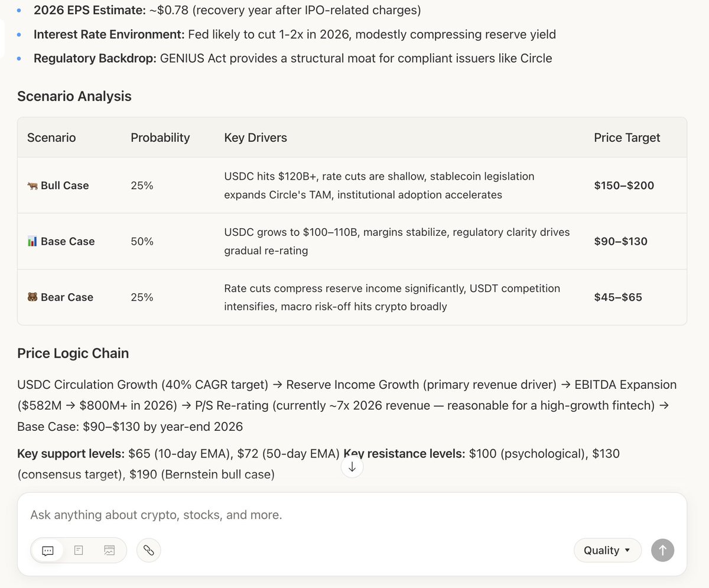Click the Price Logic Chain heading
This screenshot has width=709, height=588.
(73, 353)
